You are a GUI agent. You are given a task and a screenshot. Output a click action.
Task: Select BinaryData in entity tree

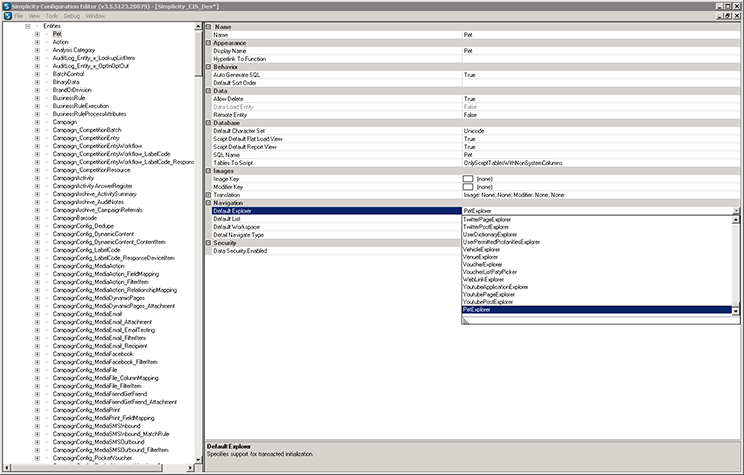[x=66, y=82]
